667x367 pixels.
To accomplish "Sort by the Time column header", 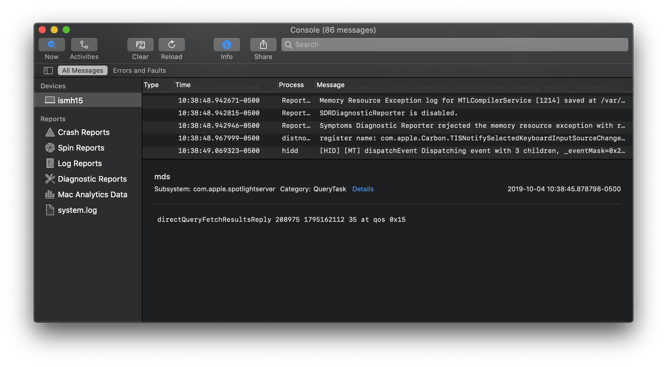I will tap(182, 85).
